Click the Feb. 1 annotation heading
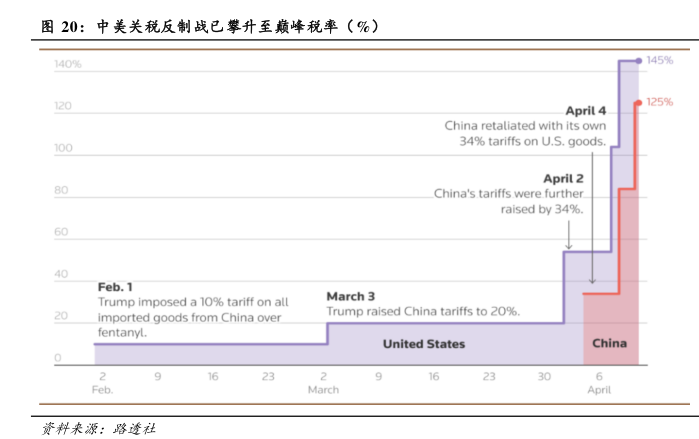Viewport: 699px width, 439px height. click(x=115, y=286)
